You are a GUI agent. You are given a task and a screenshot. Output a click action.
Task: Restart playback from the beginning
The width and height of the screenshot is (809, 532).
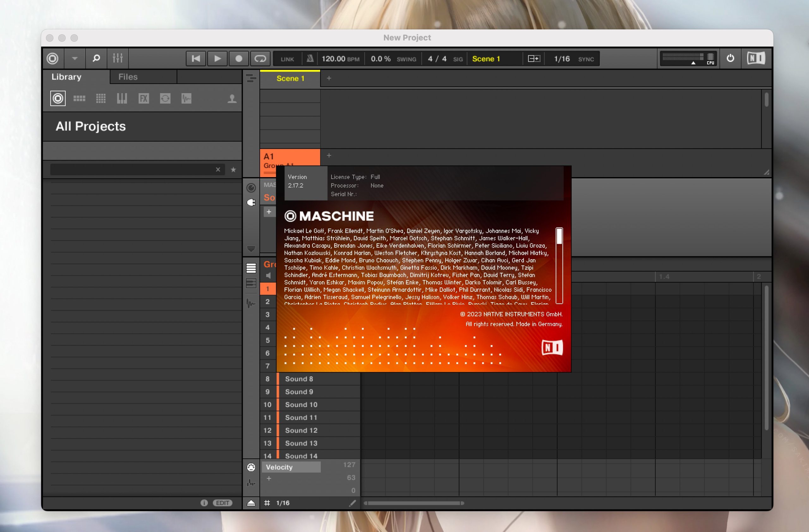tap(196, 59)
